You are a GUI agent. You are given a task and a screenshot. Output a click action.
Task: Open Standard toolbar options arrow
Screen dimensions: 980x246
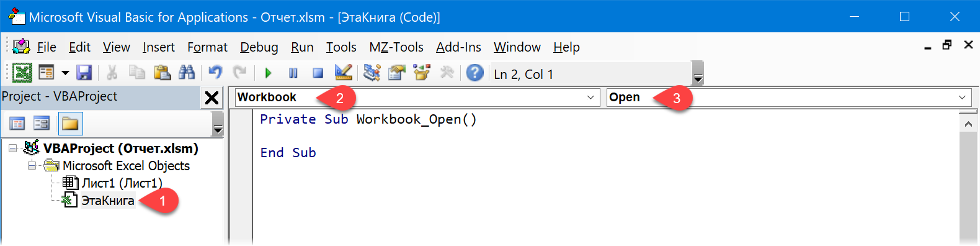698,73
